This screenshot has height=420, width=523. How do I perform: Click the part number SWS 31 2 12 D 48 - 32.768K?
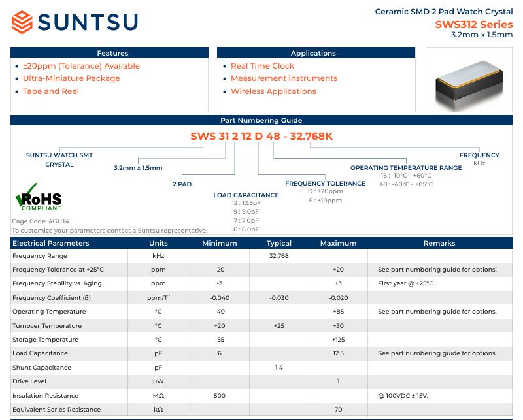[261, 136]
